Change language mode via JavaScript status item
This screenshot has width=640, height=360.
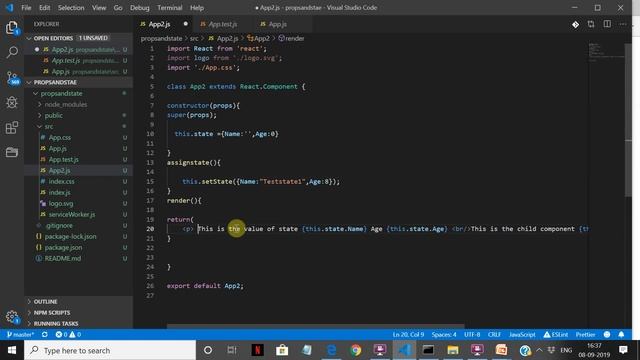pos(522,334)
